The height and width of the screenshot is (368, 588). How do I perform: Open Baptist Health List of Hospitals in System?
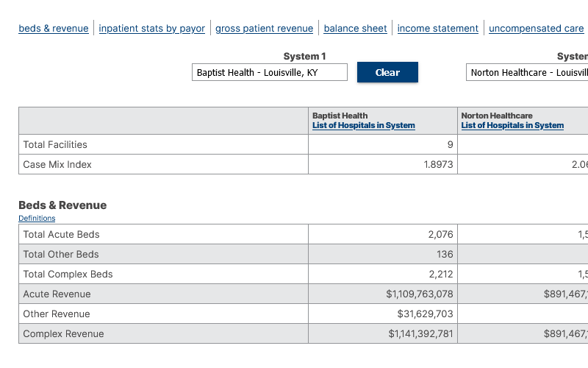(364, 125)
